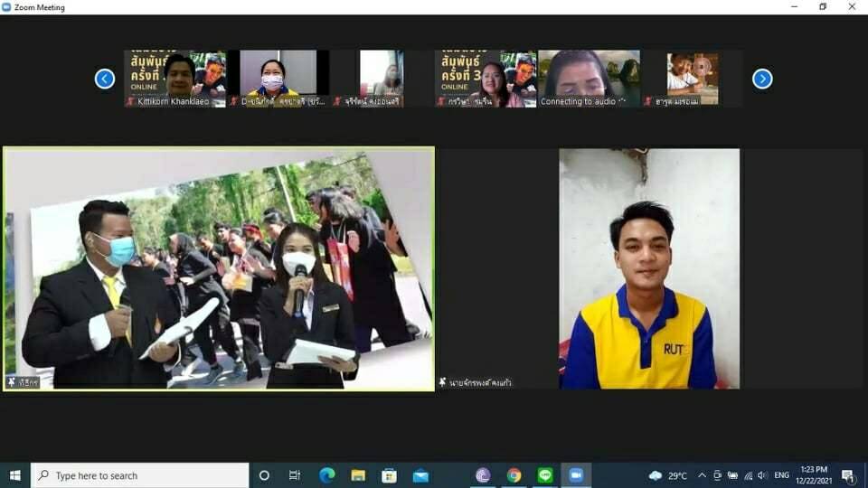This screenshot has width=868, height=488.
Task: Select the 'Connecting to audio' participant thumbnail
Action: pos(589,79)
